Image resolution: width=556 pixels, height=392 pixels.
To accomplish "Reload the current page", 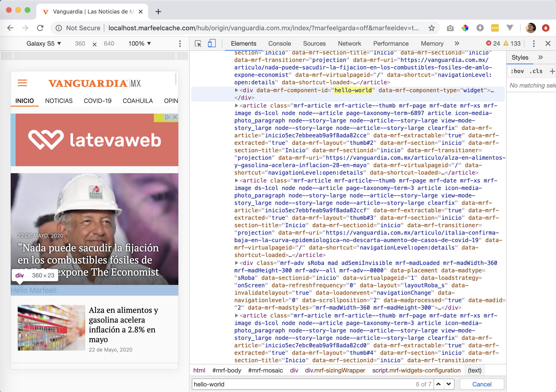I will coord(40,28).
